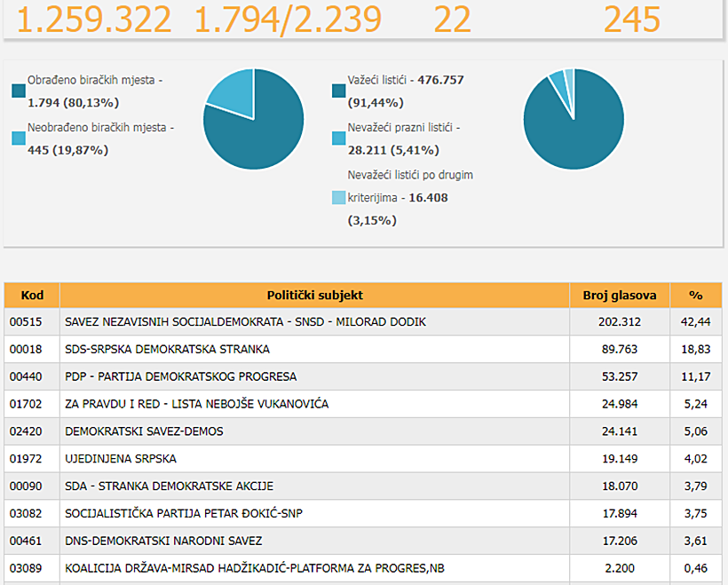Click vote count 2.200
This screenshot has height=585, width=728.
point(620,568)
